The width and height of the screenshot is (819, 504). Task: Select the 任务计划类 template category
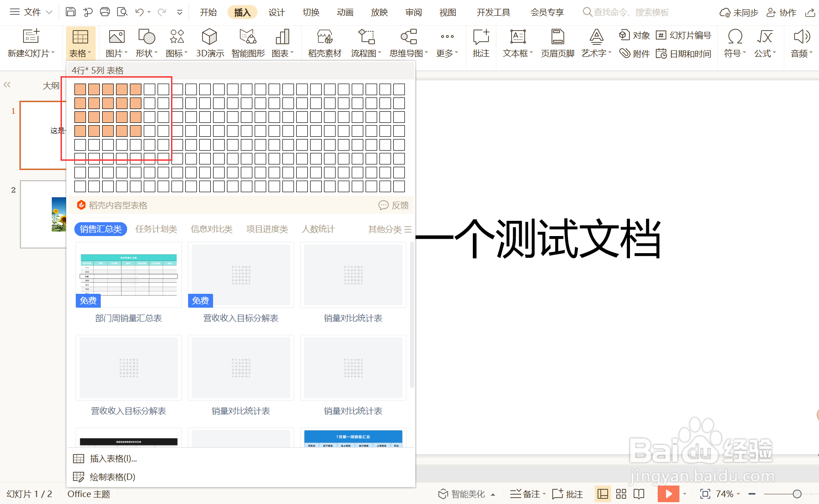point(156,229)
